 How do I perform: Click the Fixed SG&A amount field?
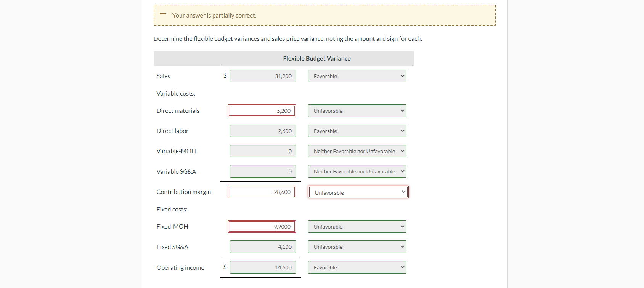pyautogui.click(x=263, y=247)
